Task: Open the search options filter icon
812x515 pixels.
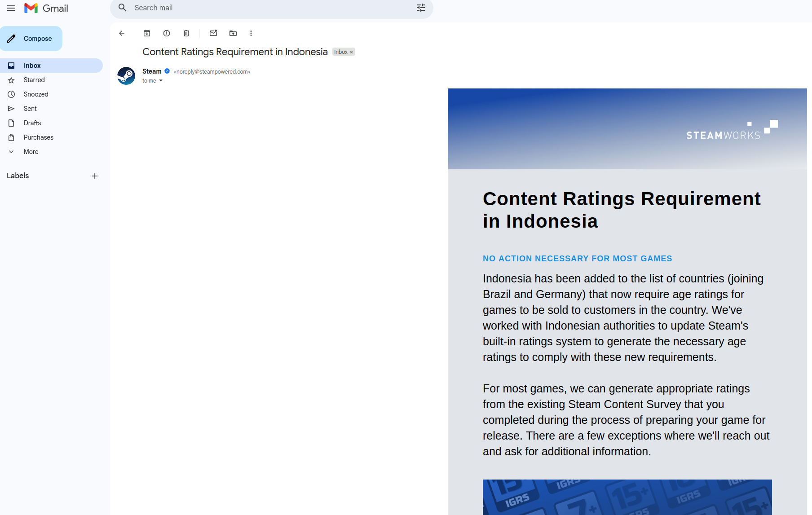Action: pyautogui.click(x=421, y=8)
